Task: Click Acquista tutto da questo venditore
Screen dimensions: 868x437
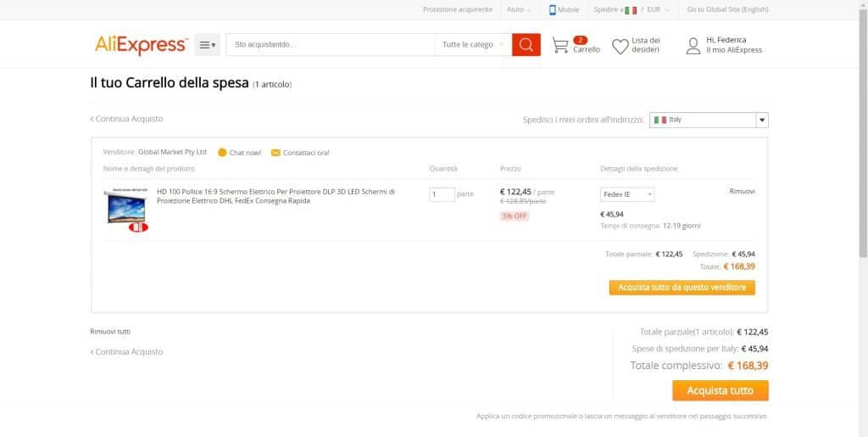Action: coord(682,288)
